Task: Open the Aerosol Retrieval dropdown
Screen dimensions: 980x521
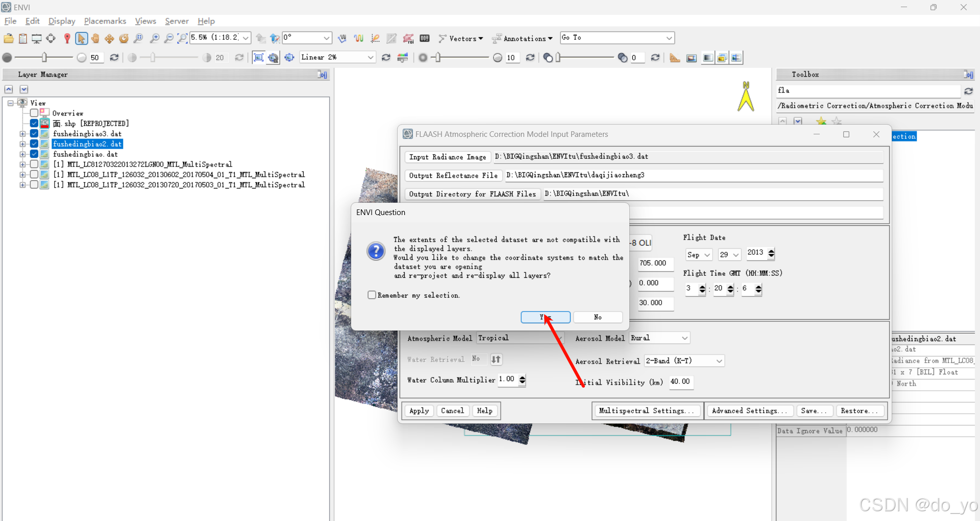Action: tap(719, 361)
